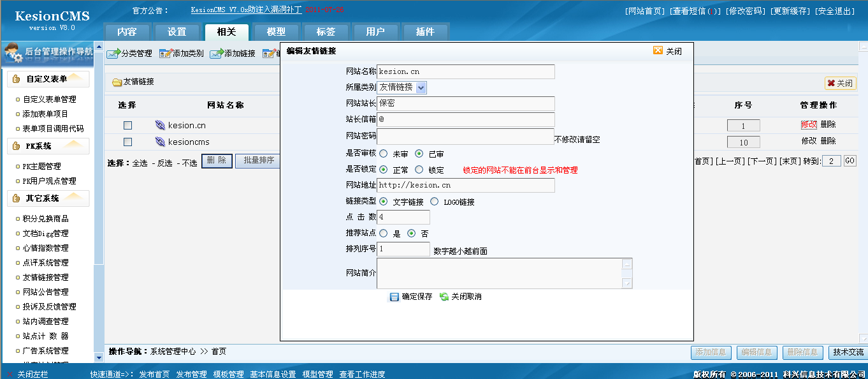The image size is (868, 379).
Task: Tick the checkbox for kesion.cn row
Action: (127, 126)
